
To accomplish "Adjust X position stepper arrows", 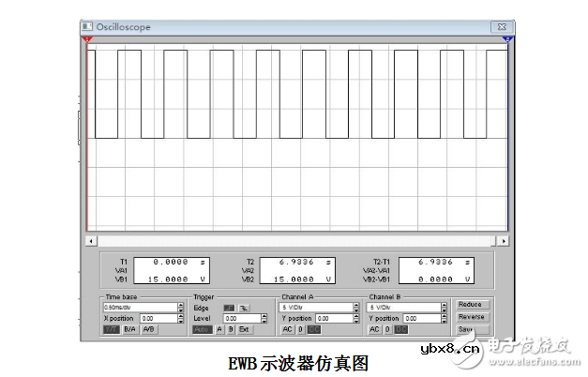I will [181, 319].
